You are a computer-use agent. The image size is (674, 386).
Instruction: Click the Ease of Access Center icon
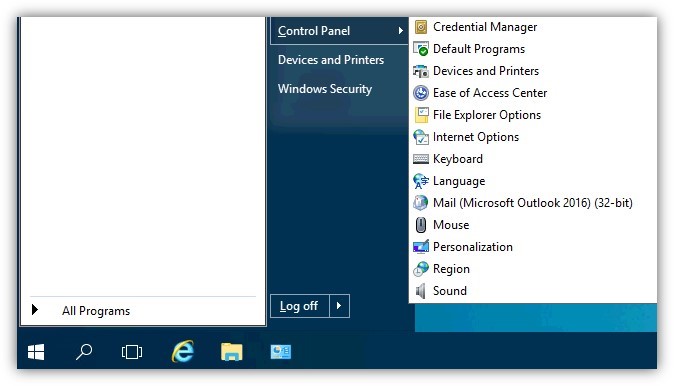[x=421, y=93]
